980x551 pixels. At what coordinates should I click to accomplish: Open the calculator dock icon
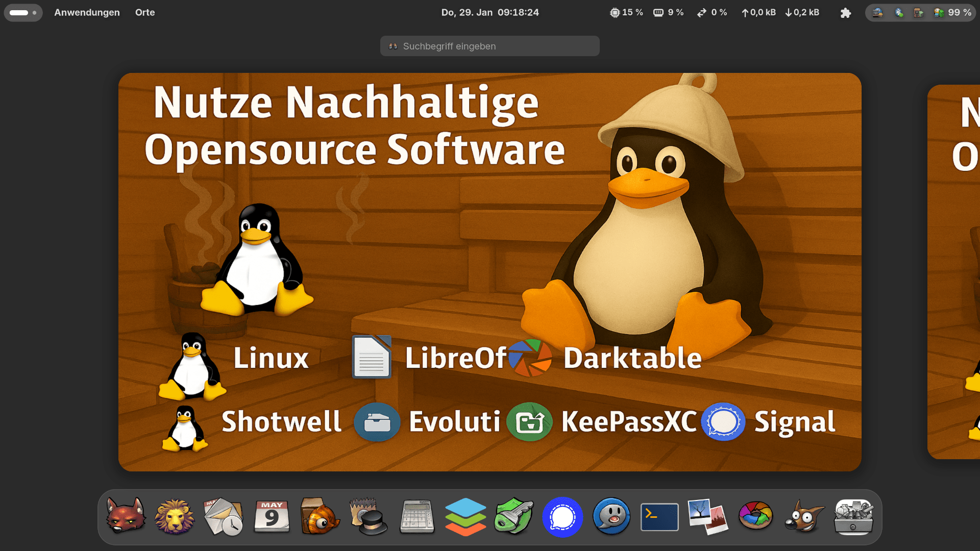(417, 517)
